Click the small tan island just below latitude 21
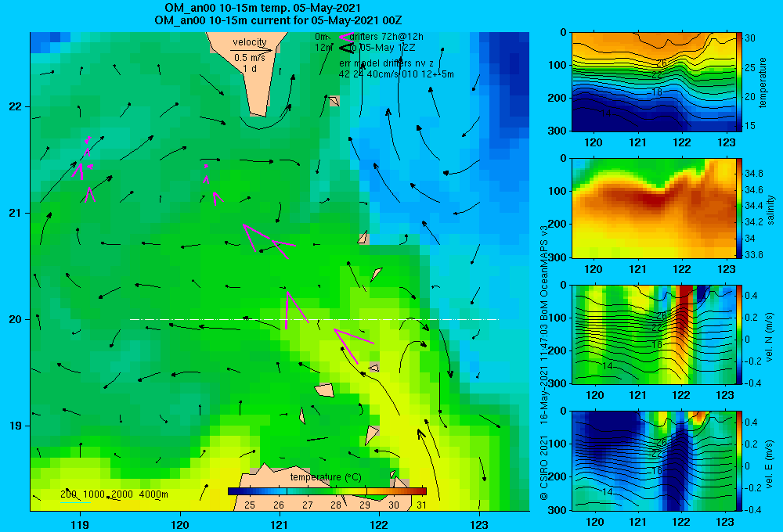Viewport: 783px width, 532px height. coord(363,238)
